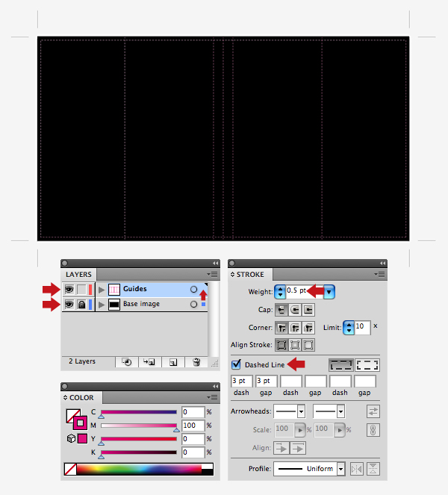Click the K slider track

pos(139,452)
